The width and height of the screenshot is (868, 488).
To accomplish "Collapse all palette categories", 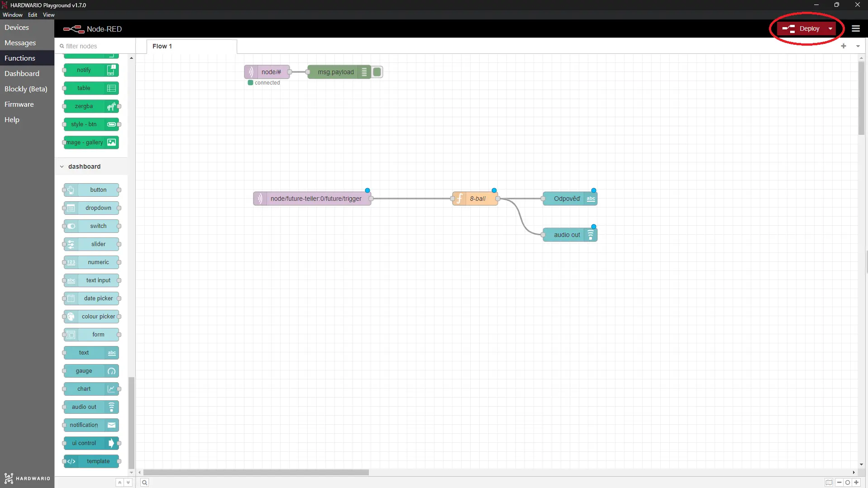I will [x=119, y=483].
